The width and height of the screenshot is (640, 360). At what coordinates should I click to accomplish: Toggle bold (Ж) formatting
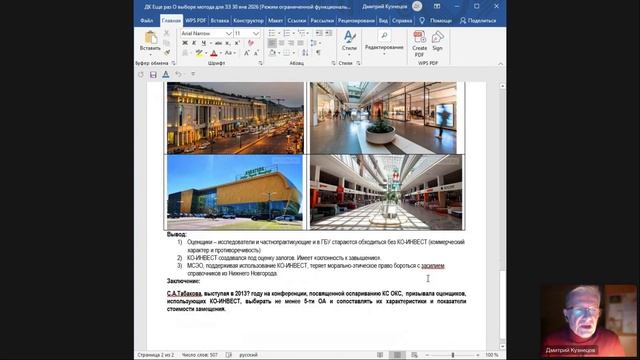pyautogui.click(x=185, y=43)
